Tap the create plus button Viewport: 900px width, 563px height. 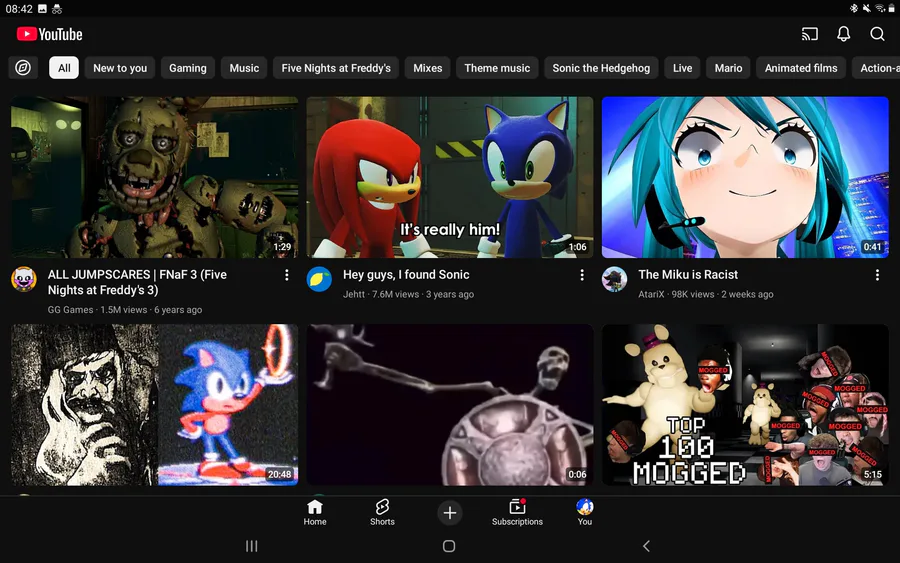[x=449, y=512]
